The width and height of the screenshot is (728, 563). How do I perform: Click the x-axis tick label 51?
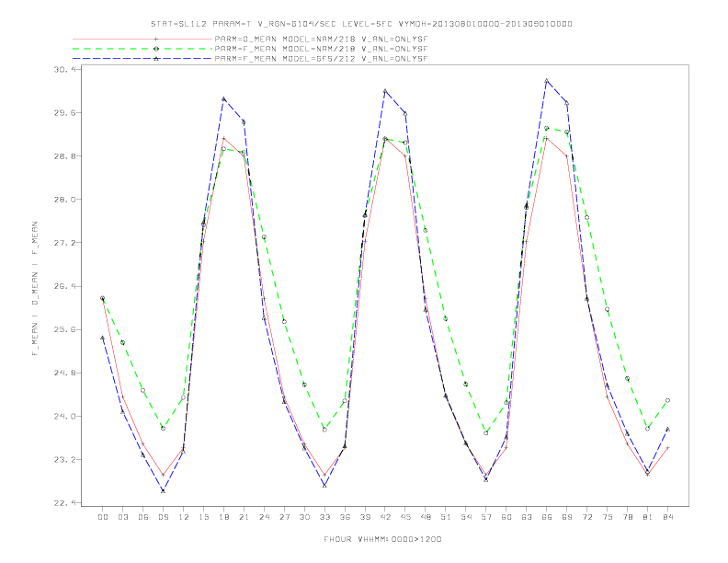tap(446, 517)
